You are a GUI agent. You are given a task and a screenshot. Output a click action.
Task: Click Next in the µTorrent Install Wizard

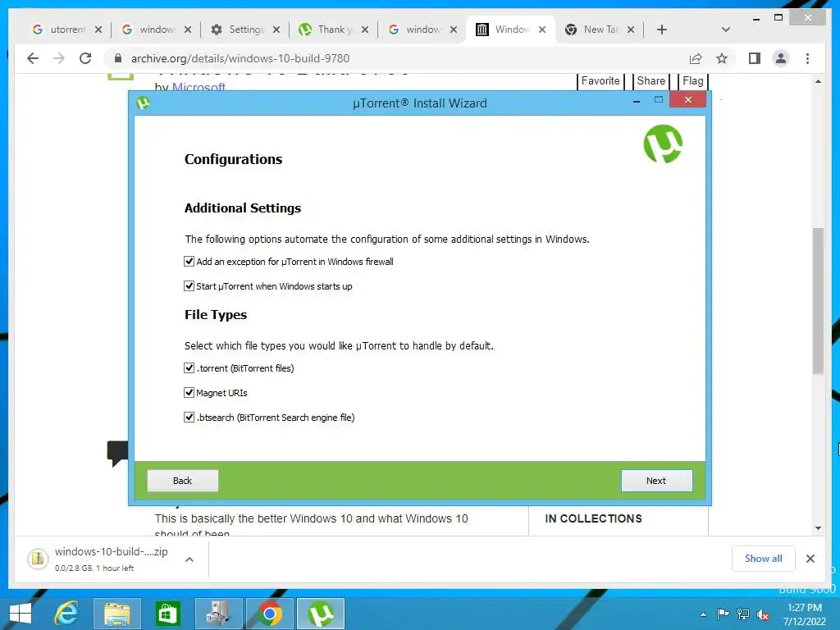[656, 481]
